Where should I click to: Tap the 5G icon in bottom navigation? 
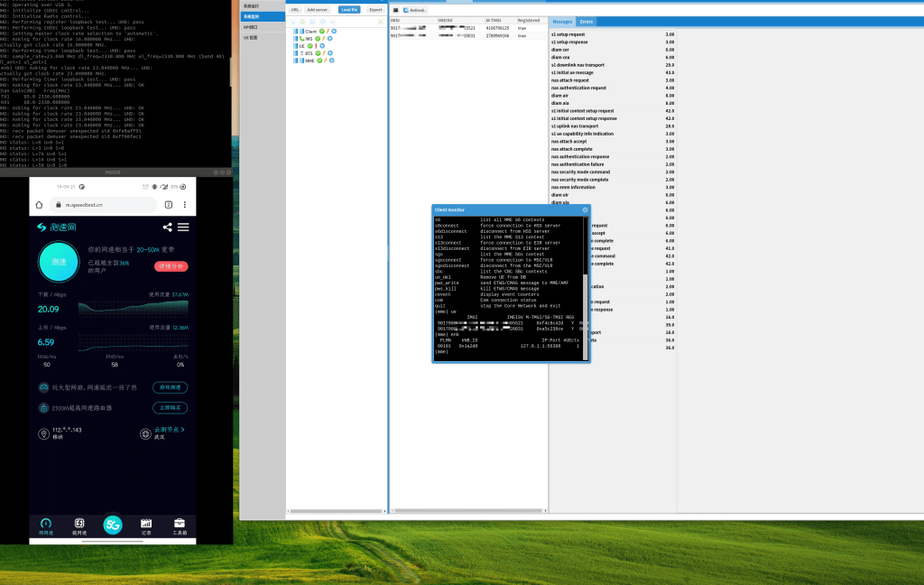pos(112,525)
